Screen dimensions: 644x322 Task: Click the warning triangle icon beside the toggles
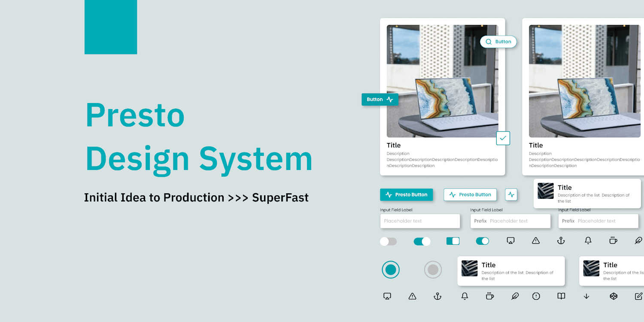(x=536, y=241)
